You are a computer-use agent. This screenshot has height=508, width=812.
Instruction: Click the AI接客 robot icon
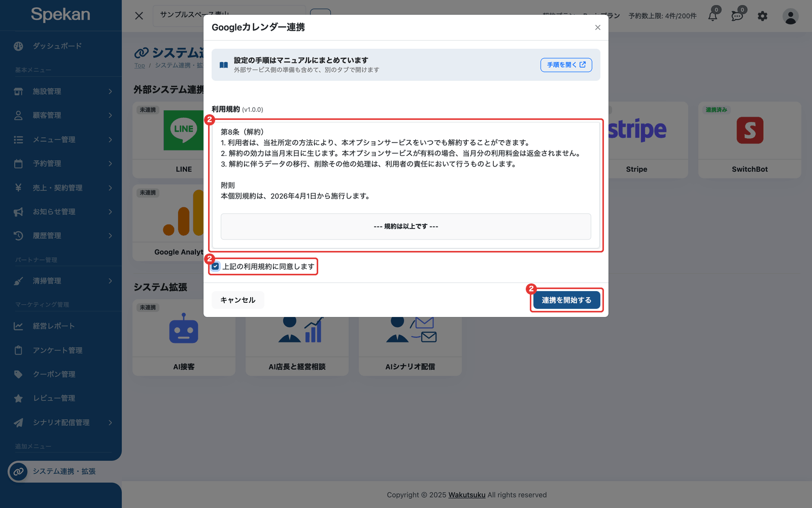(x=184, y=329)
